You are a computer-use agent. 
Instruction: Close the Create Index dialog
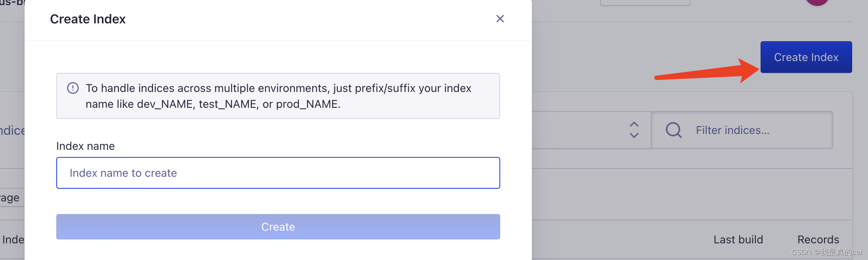(500, 19)
